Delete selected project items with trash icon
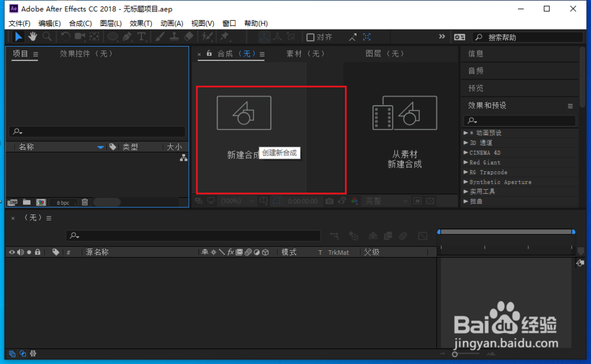Image resolution: width=591 pixels, height=364 pixels. click(85, 202)
